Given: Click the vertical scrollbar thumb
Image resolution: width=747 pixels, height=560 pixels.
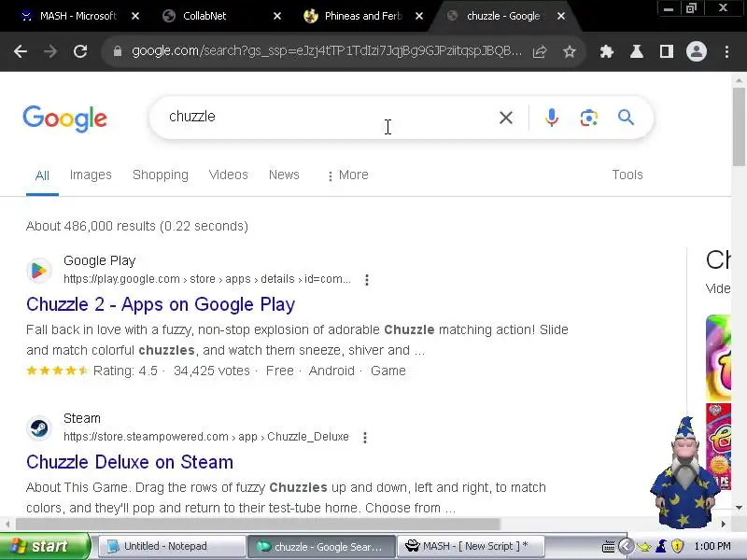Looking at the screenshot, I should coord(739,126).
